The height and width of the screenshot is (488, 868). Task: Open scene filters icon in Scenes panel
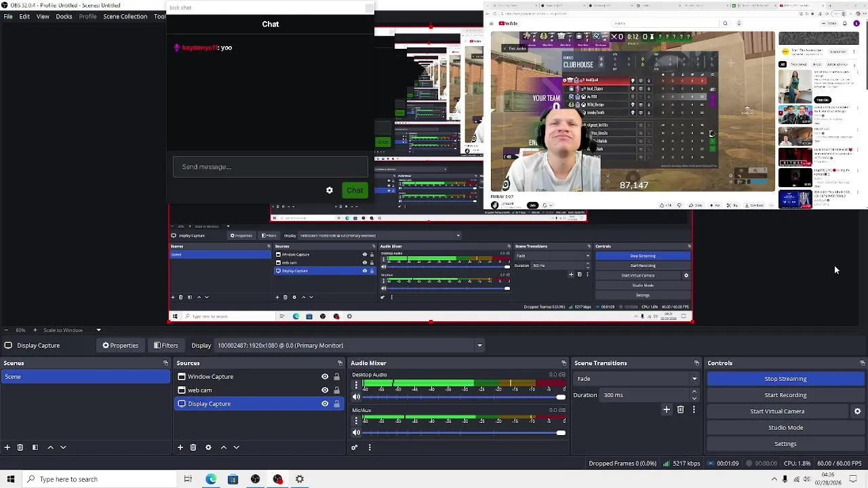point(35,447)
